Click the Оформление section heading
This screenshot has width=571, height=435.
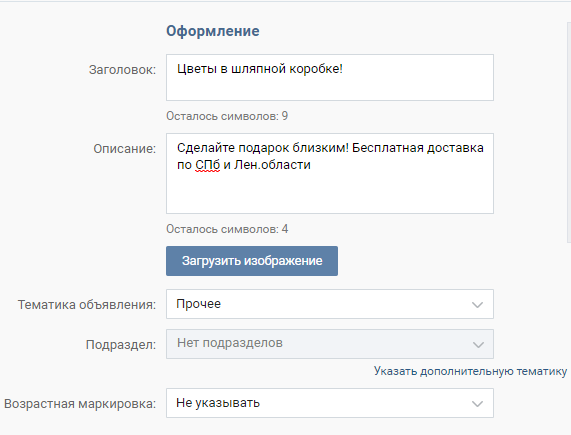(x=213, y=31)
